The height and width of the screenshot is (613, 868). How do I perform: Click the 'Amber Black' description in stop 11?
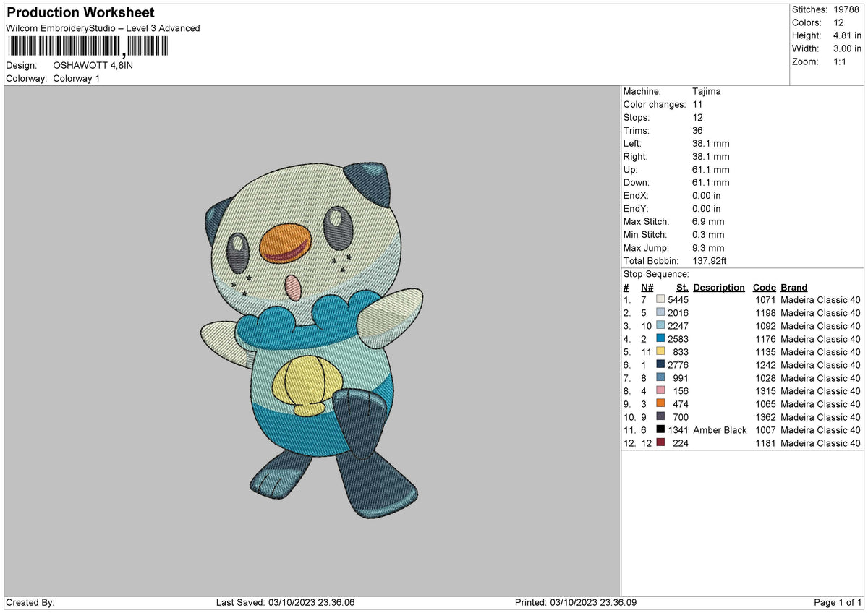point(720,430)
